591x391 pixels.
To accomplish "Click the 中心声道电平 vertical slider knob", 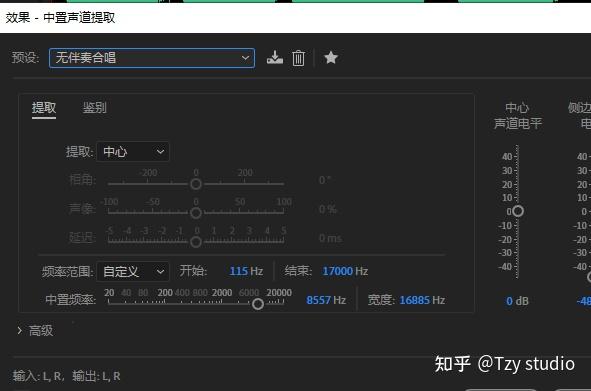I will pos(518,211).
